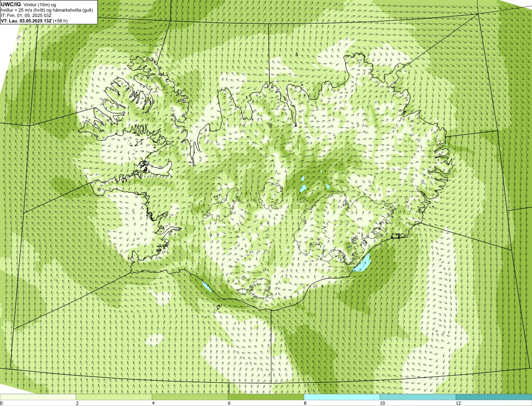Click the pale yellow 0–2 legend swatch

click(x=38, y=397)
